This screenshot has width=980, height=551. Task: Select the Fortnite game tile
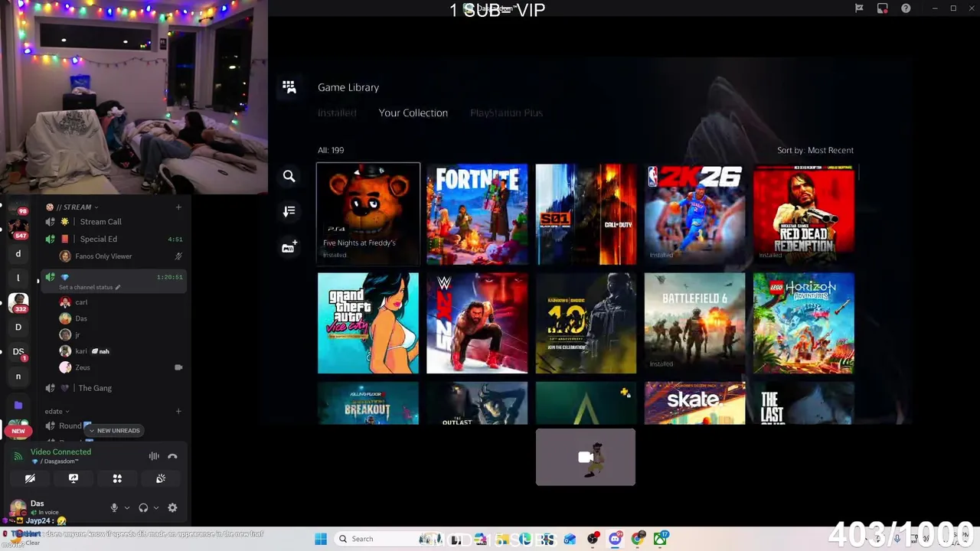point(477,214)
